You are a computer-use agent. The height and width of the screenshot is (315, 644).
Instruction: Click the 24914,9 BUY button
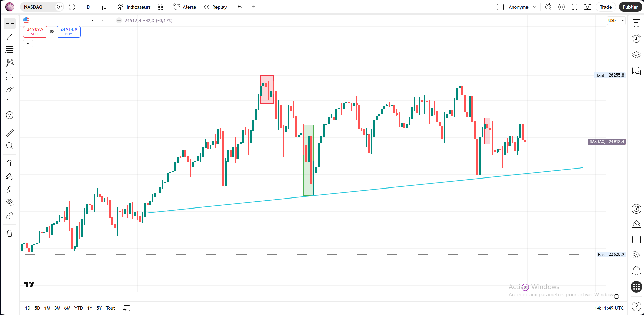(x=69, y=31)
